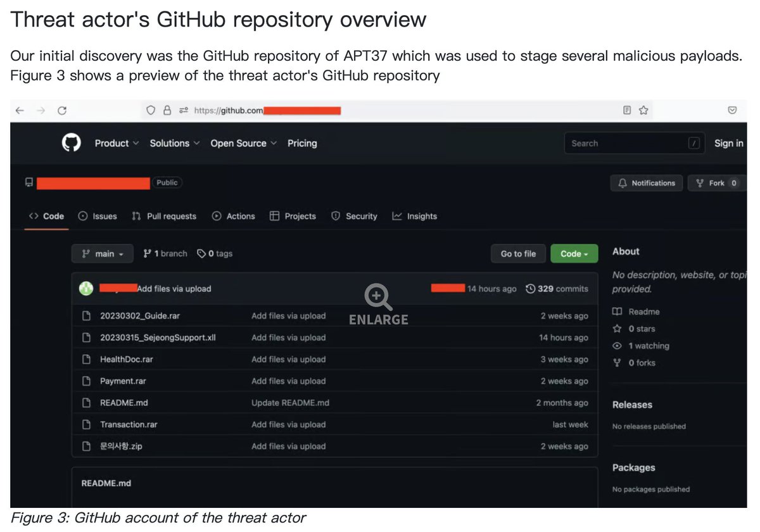This screenshot has height=532, width=760.
Task: Click the shield tracking protection icon
Action: click(151, 110)
